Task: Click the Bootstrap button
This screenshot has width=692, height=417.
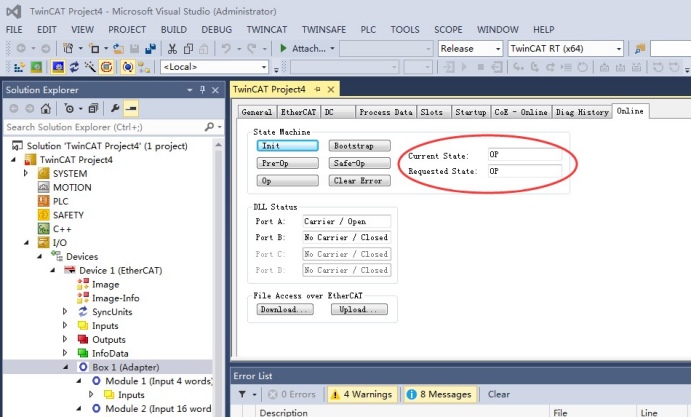Action: 359,146
